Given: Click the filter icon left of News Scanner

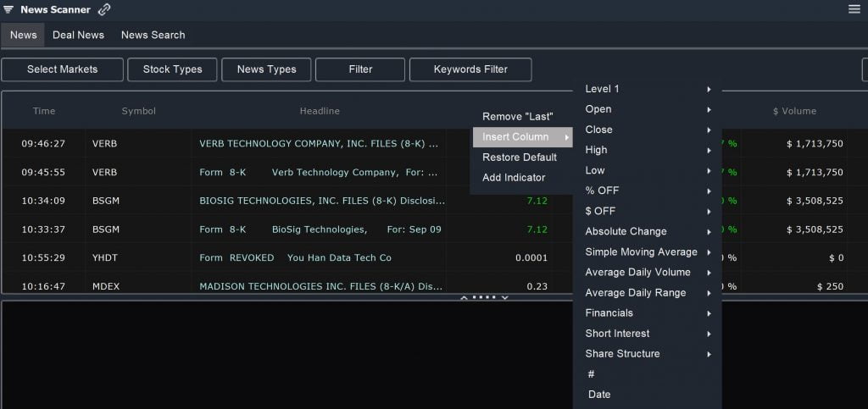Looking at the screenshot, I should (8, 10).
